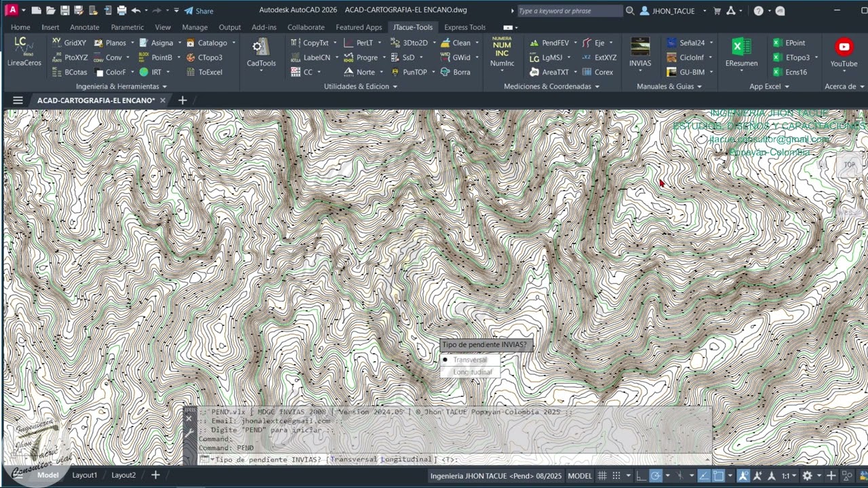The width and height of the screenshot is (868, 488).
Task: Open the Autodesk App Store cart
Action: coord(717,11)
